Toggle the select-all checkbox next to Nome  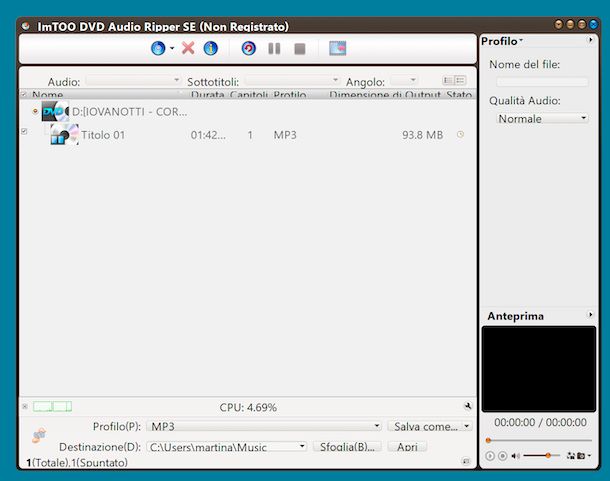[x=24, y=94]
